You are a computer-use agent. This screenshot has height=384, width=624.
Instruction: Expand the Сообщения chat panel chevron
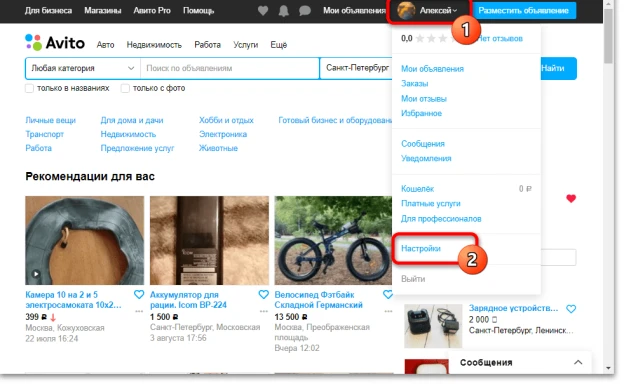[578, 362]
